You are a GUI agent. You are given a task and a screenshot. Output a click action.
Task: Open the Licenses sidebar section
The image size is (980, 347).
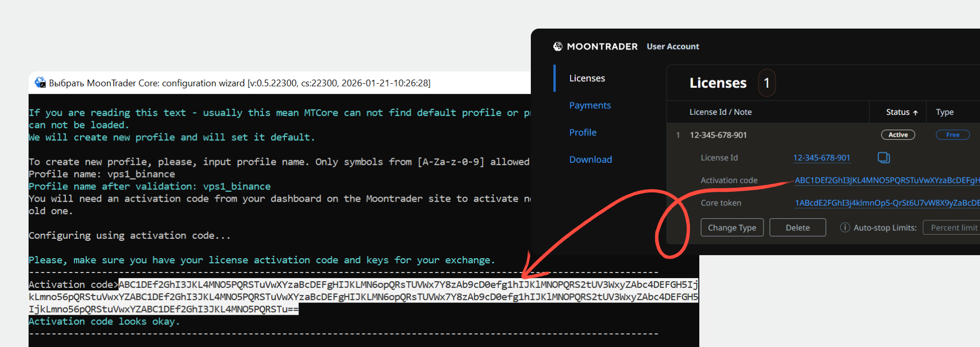click(587, 78)
